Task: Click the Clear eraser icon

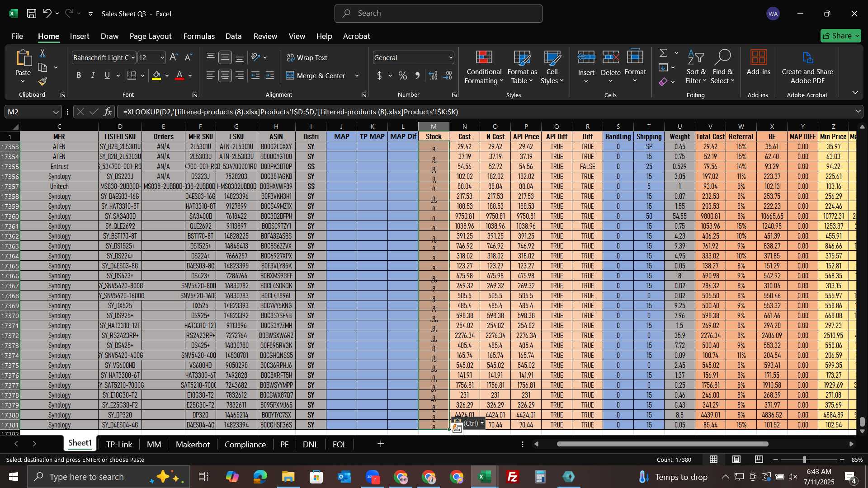Action: pos(663,82)
